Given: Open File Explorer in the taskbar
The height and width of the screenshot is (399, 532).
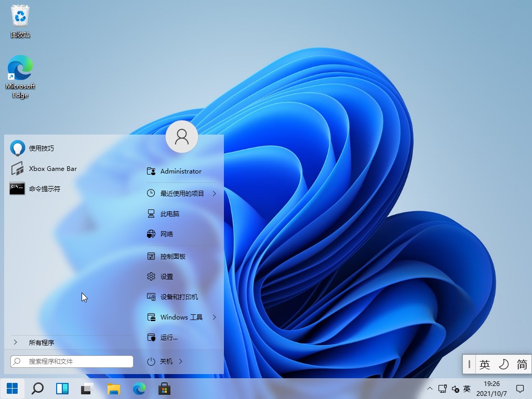Looking at the screenshot, I should click(113, 389).
